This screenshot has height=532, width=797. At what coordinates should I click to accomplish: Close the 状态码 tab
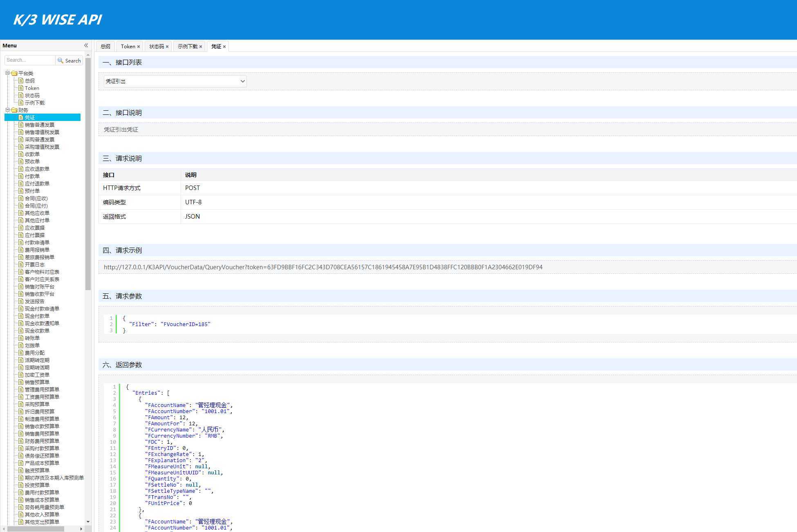click(x=167, y=47)
